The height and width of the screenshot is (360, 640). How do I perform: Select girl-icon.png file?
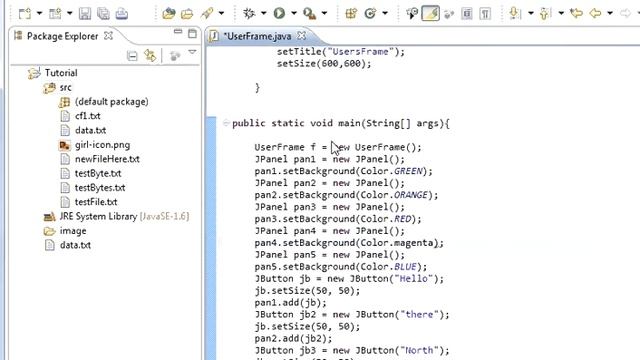[102, 145]
